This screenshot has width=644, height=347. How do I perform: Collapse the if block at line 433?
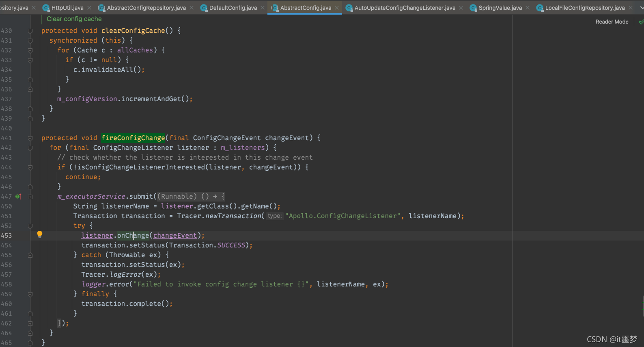tap(30, 60)
